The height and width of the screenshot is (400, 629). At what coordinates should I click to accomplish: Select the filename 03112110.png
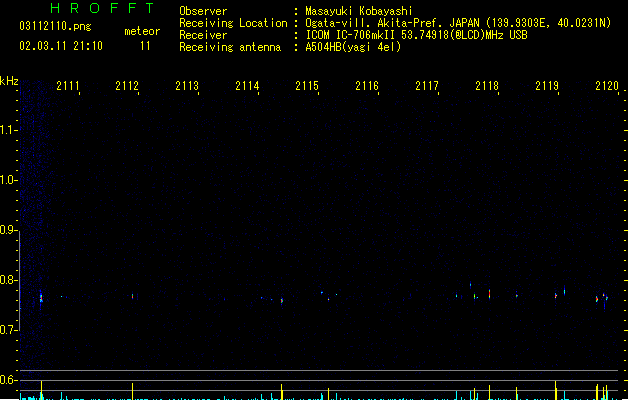(x=55, y=26)
